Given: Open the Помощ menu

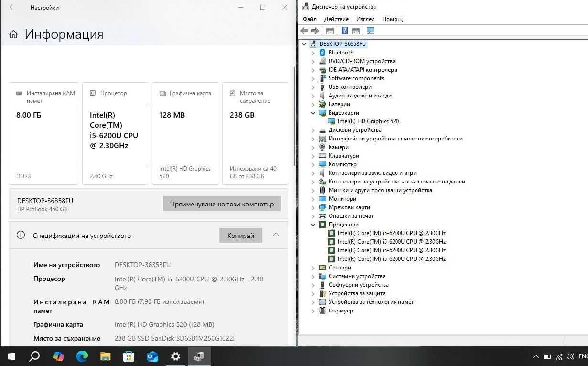Looking at the screenshot, I should point(393,19).
